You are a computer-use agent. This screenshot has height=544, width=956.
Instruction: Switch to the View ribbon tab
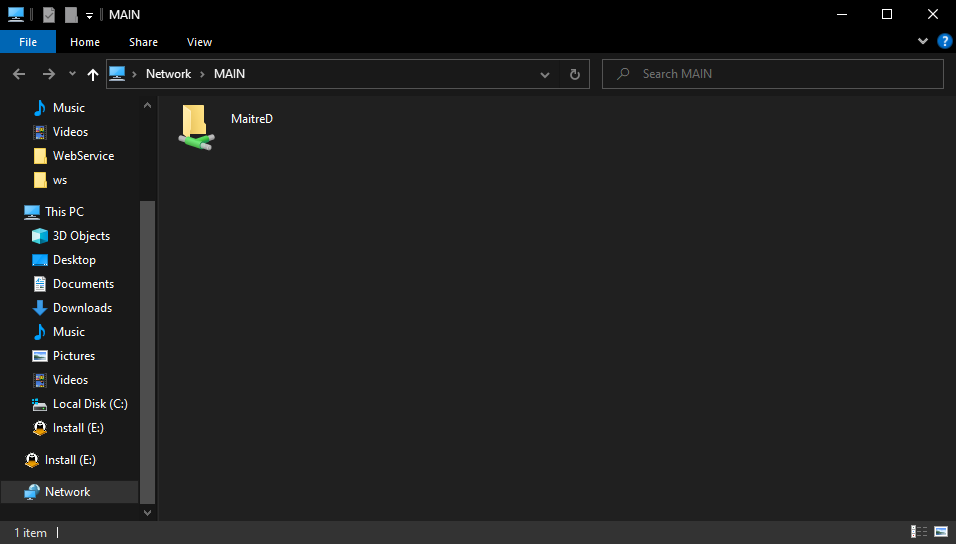tap(199, 42)
